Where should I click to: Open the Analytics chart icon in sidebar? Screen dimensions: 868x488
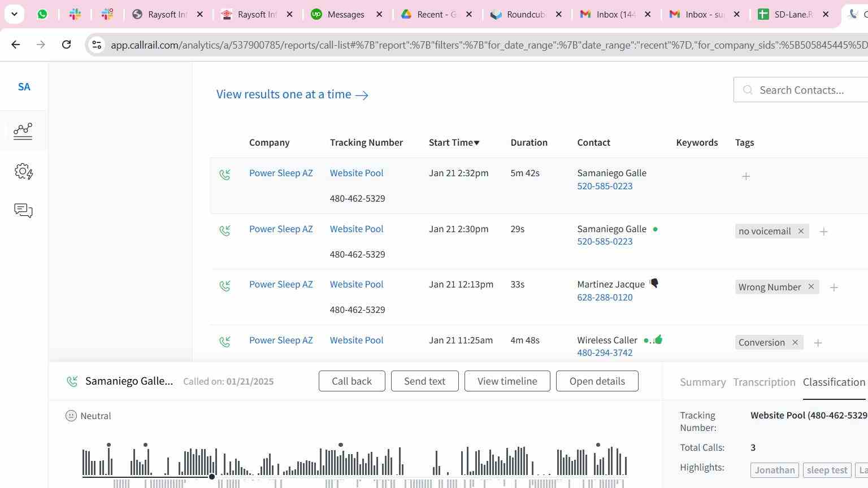click(x=23, y=131)
